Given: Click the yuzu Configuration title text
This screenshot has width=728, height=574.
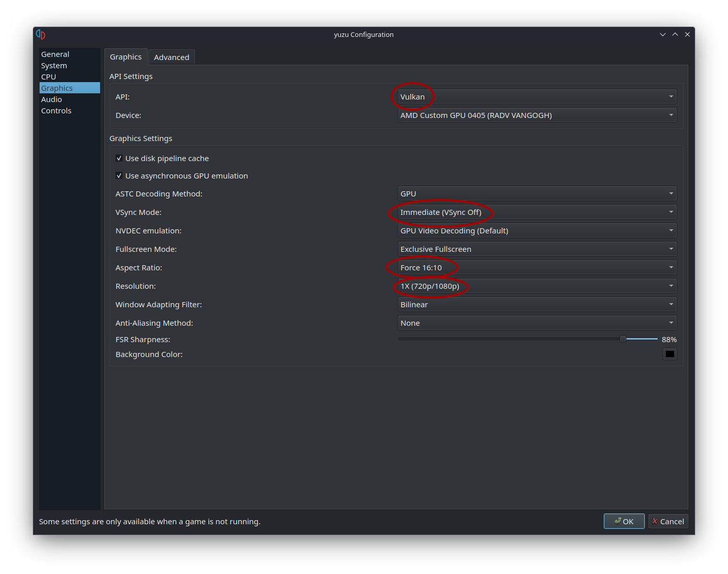Looking at the screenshot, I should point(364,35).
